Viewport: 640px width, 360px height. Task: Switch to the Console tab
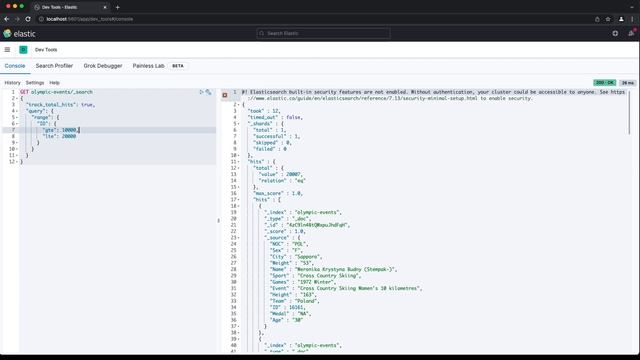15,66
